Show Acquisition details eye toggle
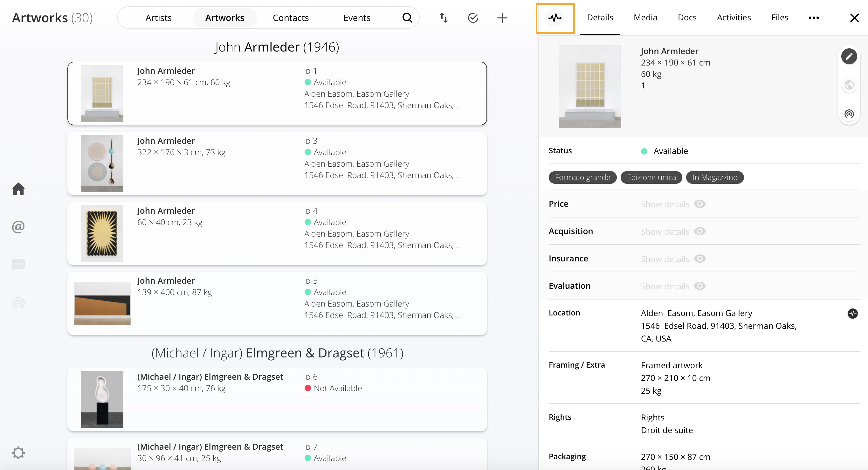The height and width of the screenshot is (470, 868). pyautogui.click(x=700, y=231)
